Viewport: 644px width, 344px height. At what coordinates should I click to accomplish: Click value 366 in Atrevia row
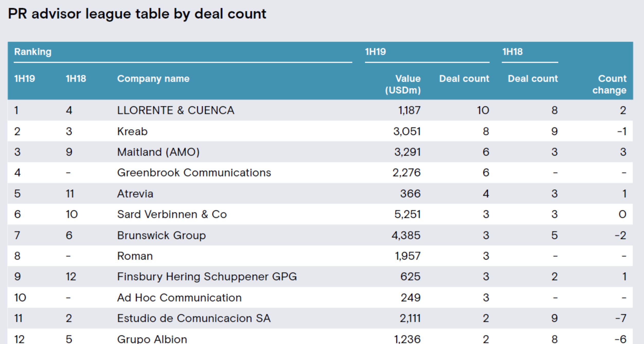pos(410,194)
